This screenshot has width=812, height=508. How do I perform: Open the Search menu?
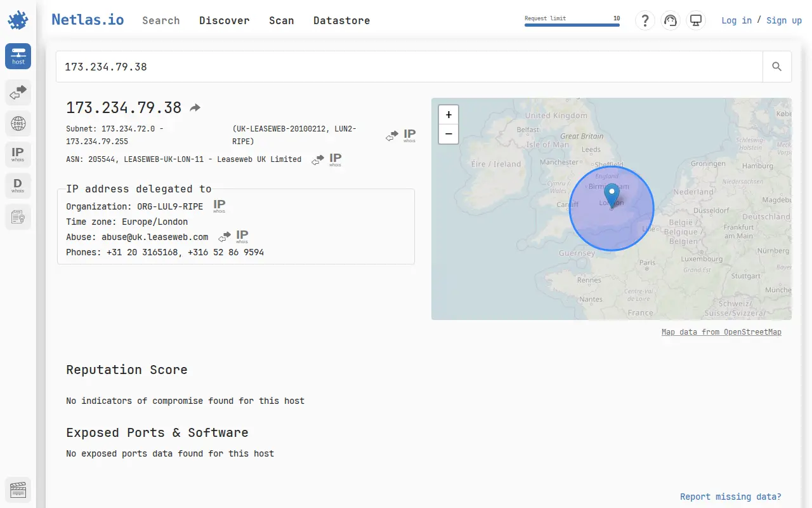coord(161,20)
